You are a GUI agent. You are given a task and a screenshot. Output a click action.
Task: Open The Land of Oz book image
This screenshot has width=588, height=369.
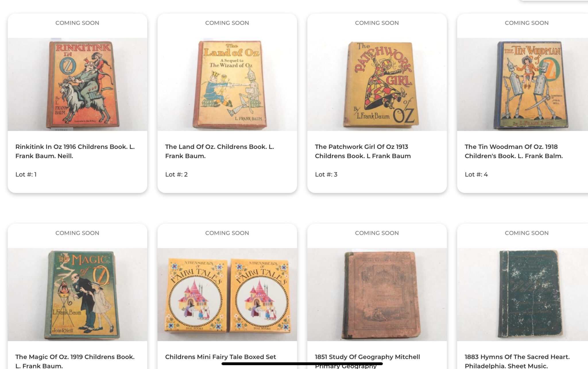[x=227, y=84]
